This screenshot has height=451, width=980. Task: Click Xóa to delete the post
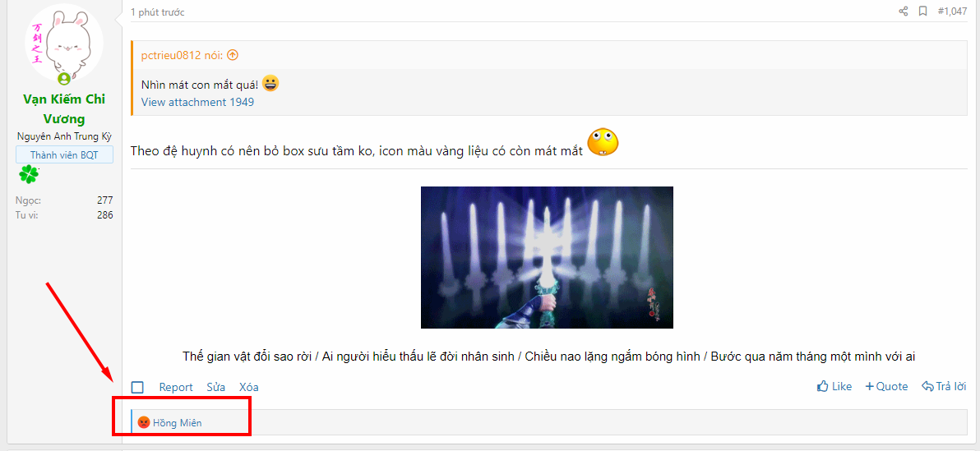click(249, 387)
